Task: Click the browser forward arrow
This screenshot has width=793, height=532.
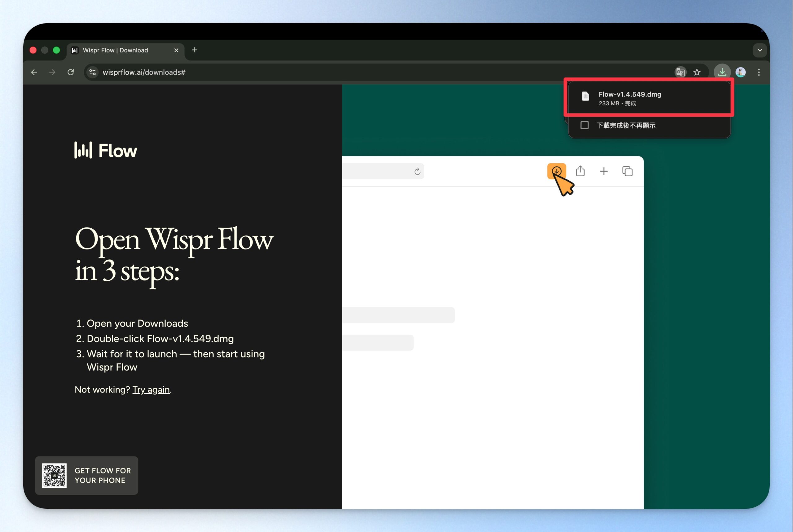Action: [52, 72]
